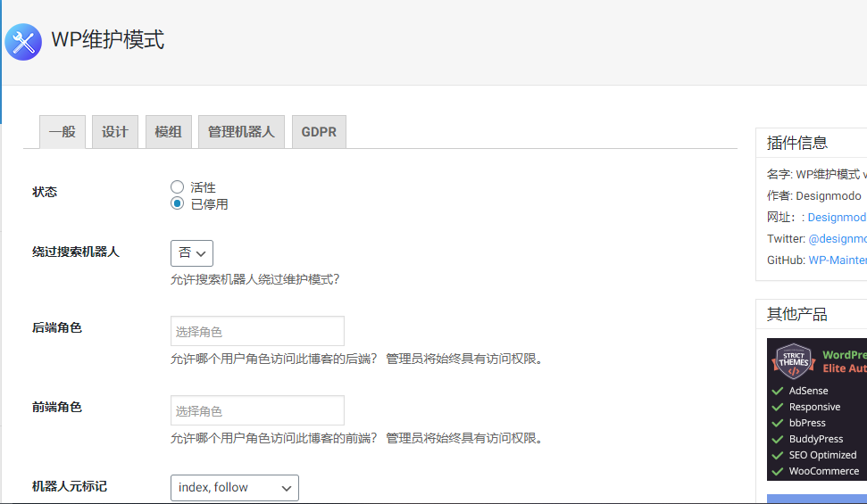Image resolution: width=867 pixels, height=504 pixels.
Task: Open the 绕过搜索机器人 dropdown showing 否
Action: pyautogui.click(x=192, y=253)
